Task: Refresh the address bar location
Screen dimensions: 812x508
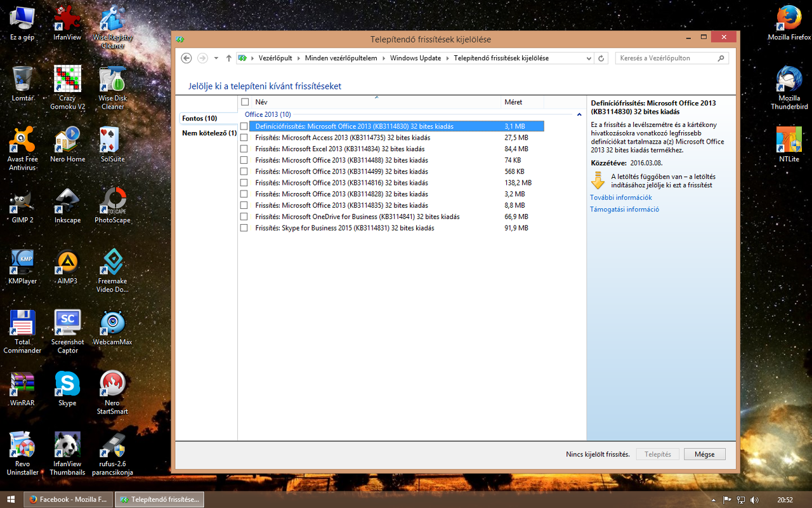Action: (602, 58)
